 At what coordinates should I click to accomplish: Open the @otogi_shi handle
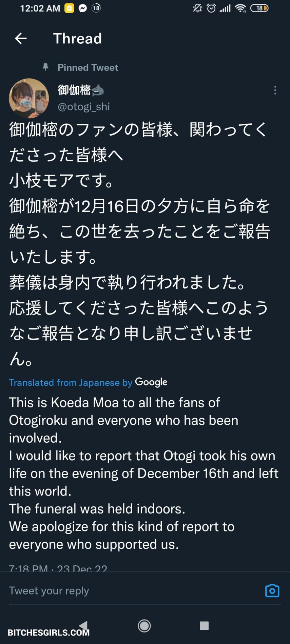pyautogui.click(x=84, y=107)
